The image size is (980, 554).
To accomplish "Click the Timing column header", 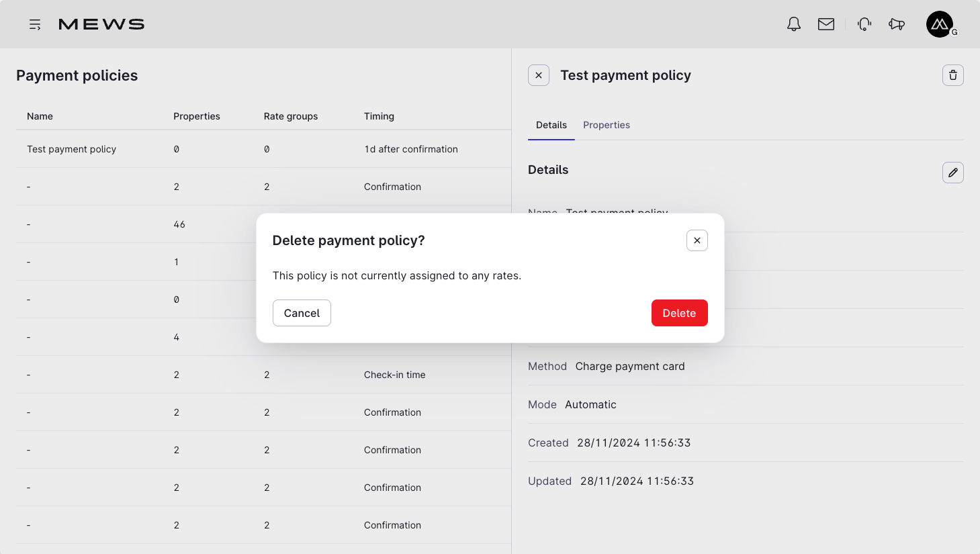I will (x=379, y=116).
